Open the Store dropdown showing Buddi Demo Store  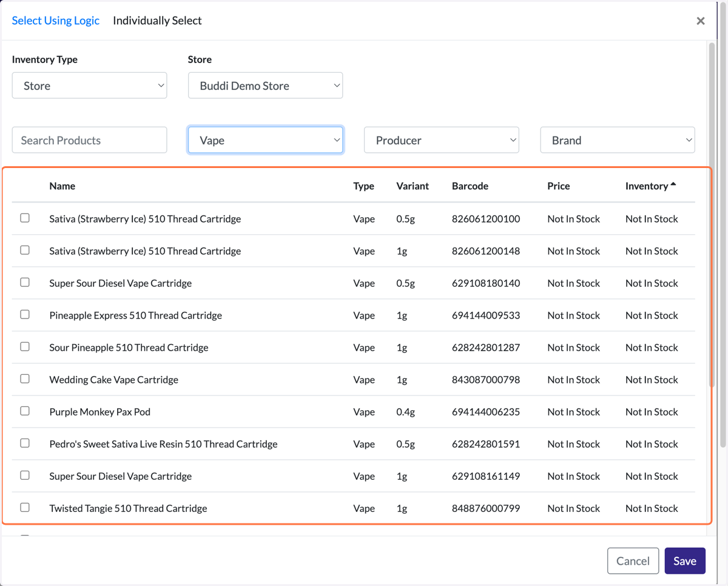[265, 86]
